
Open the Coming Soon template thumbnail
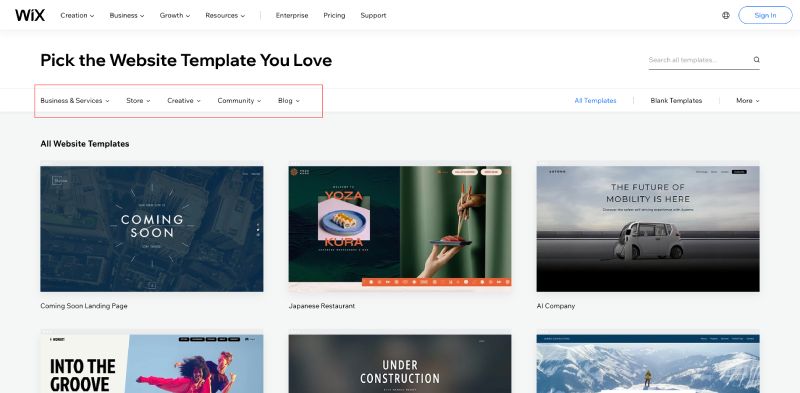[x=152, y=229]
